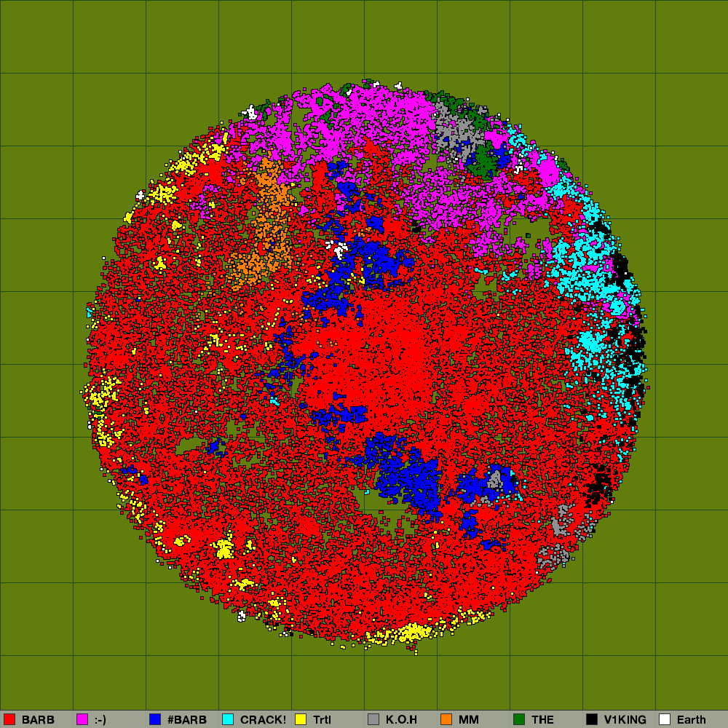Select the #BARB legend label
Image resolution: width=728 pixels, height=728 pixels.
187,719
